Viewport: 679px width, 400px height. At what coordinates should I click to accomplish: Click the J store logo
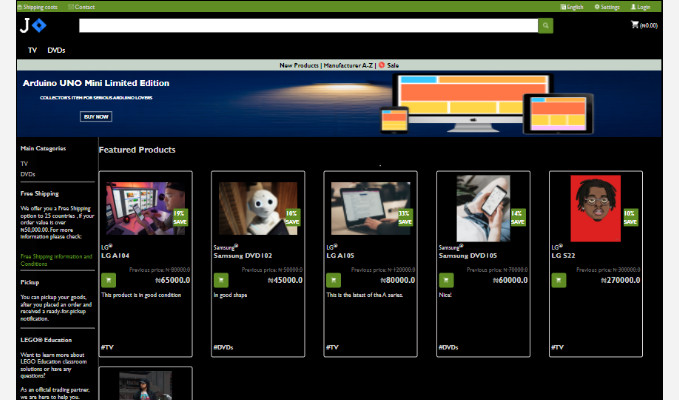[x=33, y=26]
